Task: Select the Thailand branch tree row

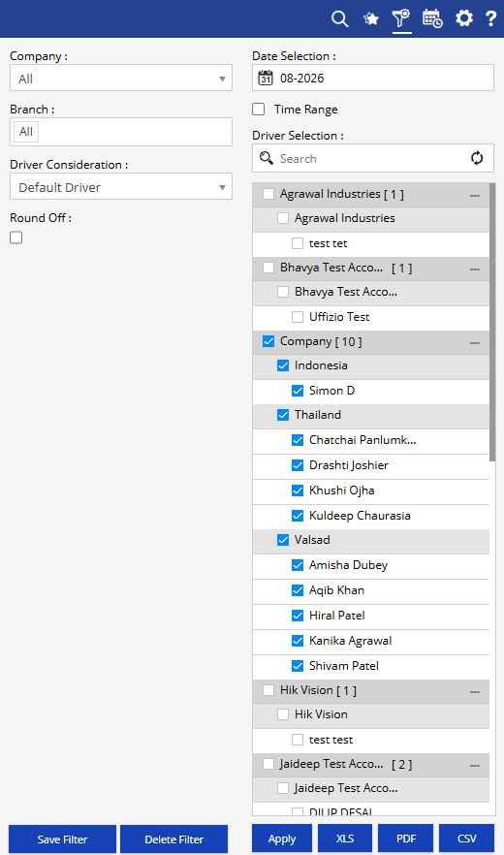Action: (x=371, y=415)
